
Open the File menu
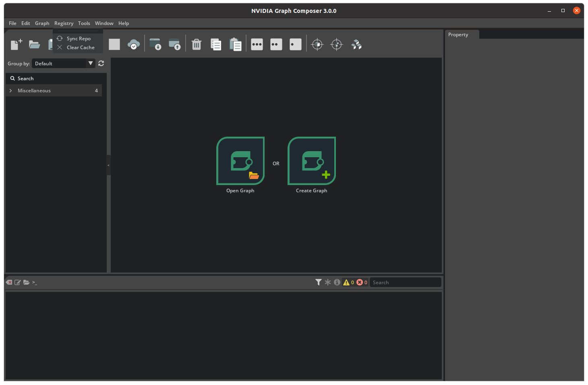13,23
